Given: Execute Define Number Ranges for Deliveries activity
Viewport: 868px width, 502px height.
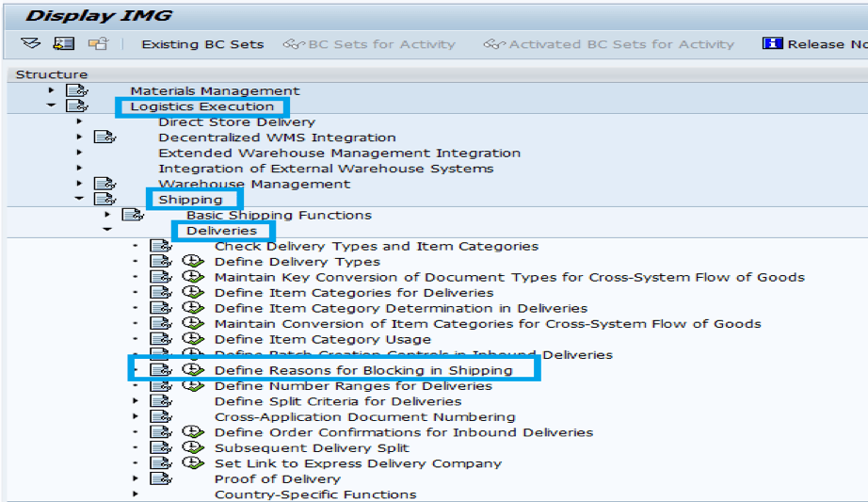Looking at the screenshot, I should [193, 385].
